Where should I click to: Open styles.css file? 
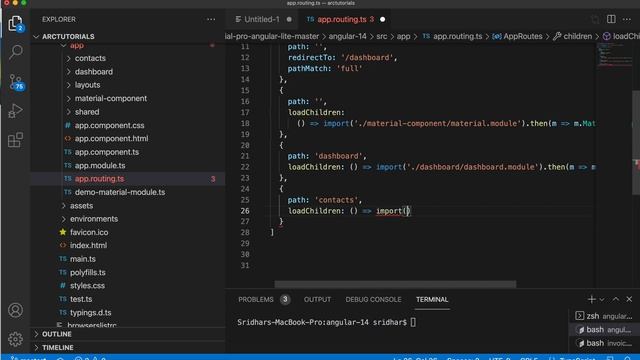pyautogui.click(x=87, y=286)
